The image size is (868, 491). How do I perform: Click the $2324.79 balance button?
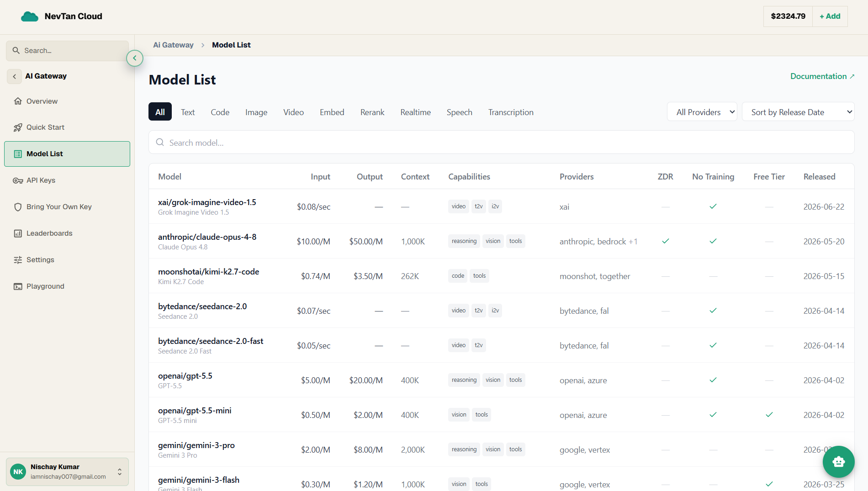pyautogui.click(x=788, y=16)
